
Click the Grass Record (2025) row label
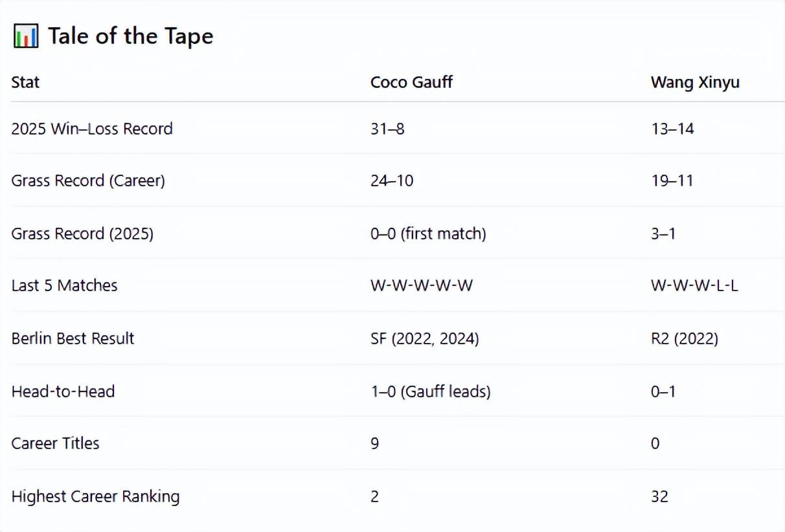[x=82, y=234]
